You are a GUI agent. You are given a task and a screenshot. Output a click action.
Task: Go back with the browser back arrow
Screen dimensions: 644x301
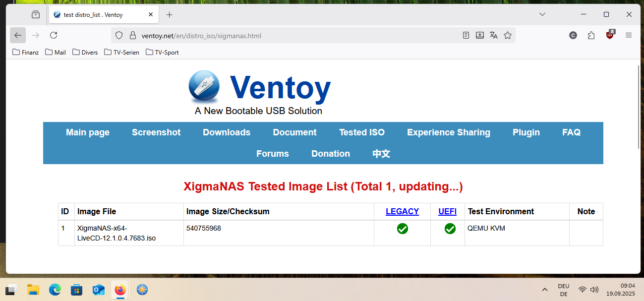coord(18,35)
